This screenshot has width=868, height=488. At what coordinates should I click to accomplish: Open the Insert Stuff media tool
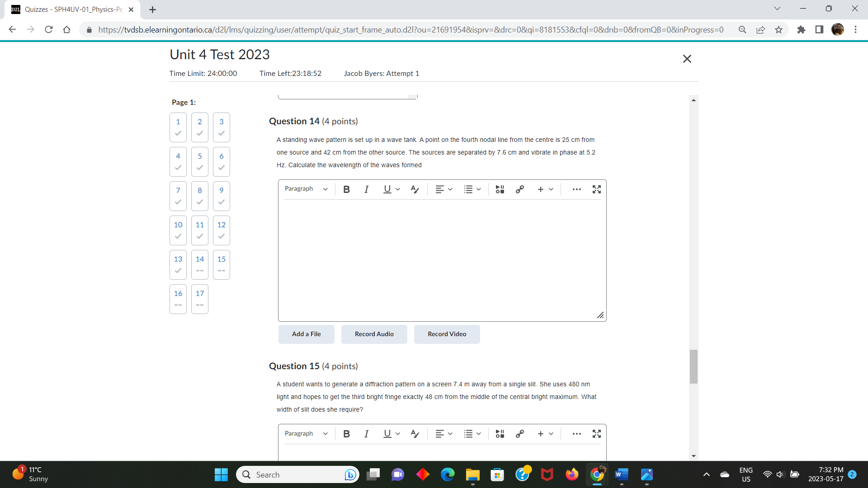pyautogui.click(x=500, y=189)
